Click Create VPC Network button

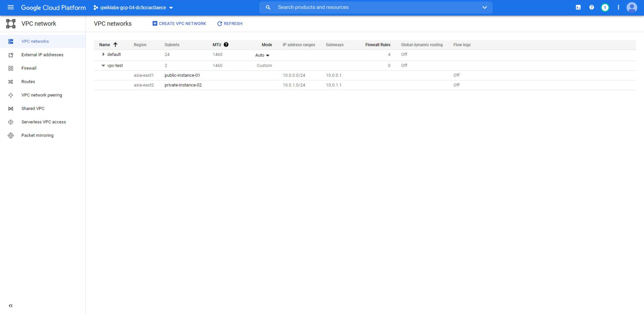[x=179, y=24]
